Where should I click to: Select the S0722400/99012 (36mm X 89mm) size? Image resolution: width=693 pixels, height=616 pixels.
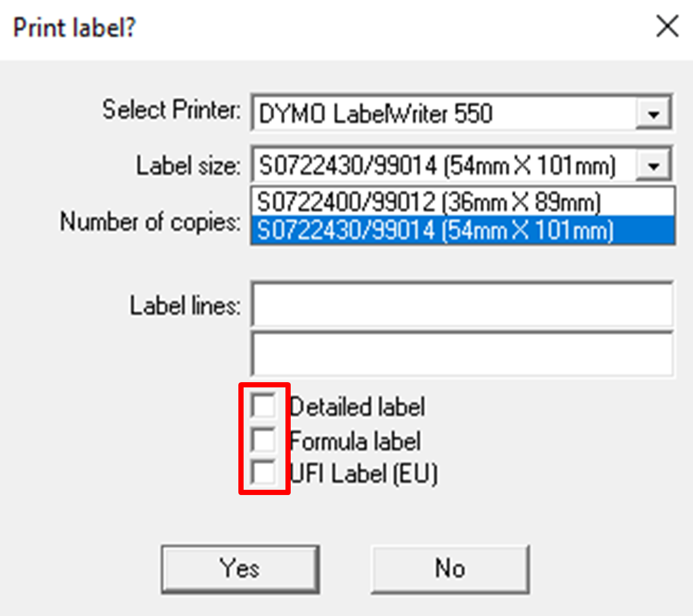tap(430, 202)
